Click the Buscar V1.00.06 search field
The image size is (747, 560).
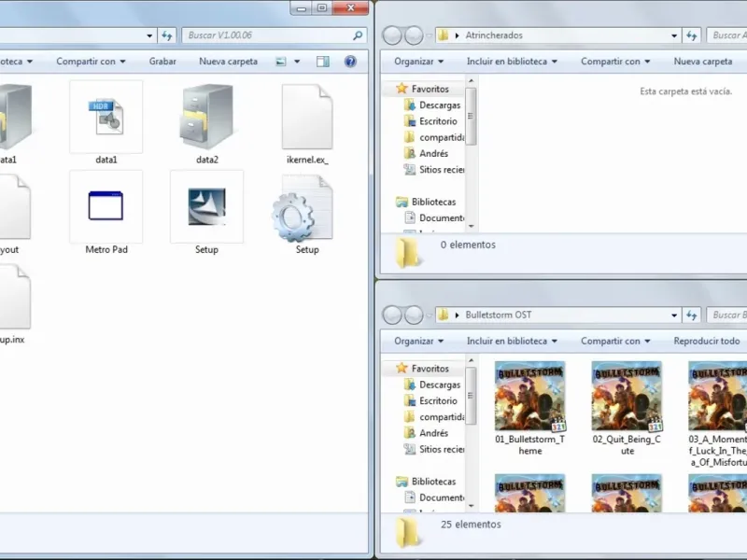click(266, 35)
